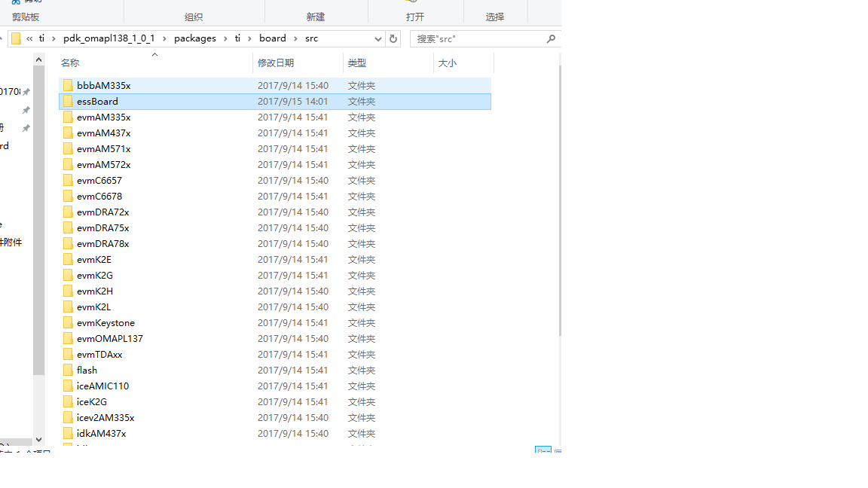
Task: Select the evmAM572x folder icon
Action: [68, 164]
